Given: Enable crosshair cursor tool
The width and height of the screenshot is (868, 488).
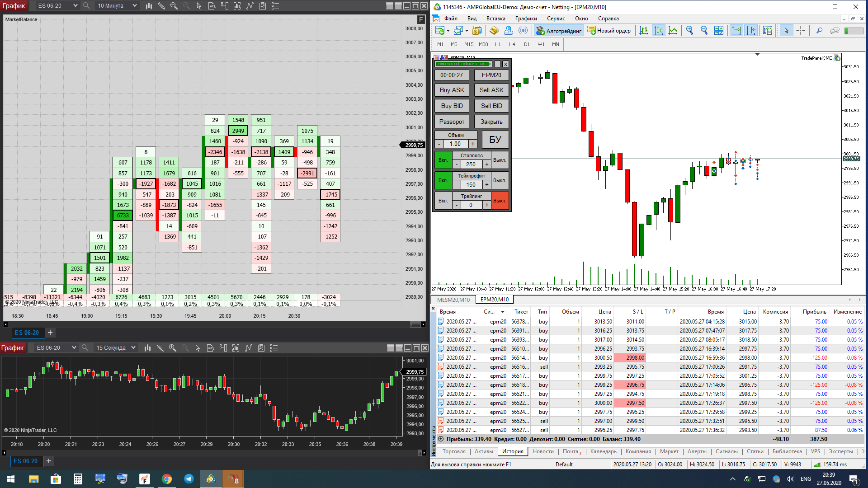Looking at the screenshot, I should point(801,31).
